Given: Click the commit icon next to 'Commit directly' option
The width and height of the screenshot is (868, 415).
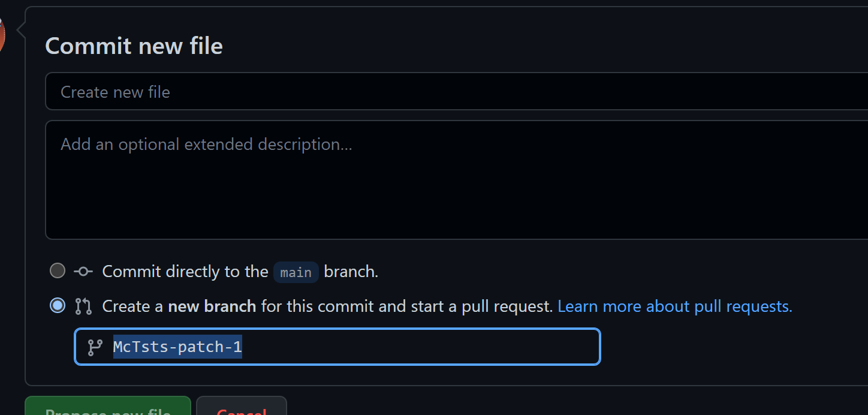Looking at the screenshot, I should pyautogui.click(x=83, y=271).
